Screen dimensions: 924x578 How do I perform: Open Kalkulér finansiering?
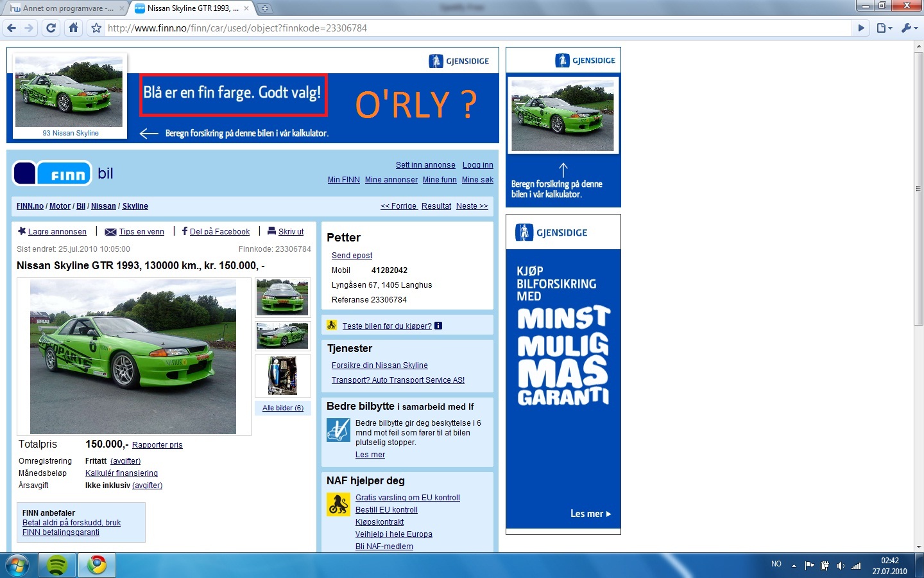point(121,473)
